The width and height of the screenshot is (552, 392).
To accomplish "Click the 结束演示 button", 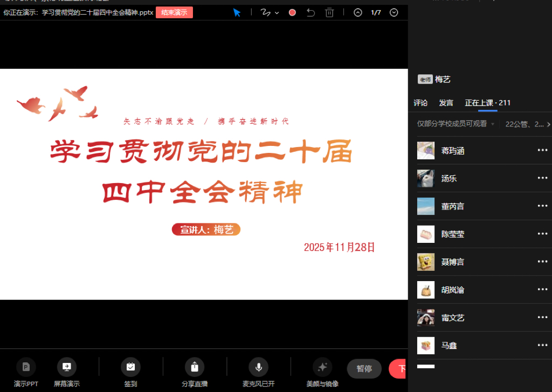I will [174, 12].
